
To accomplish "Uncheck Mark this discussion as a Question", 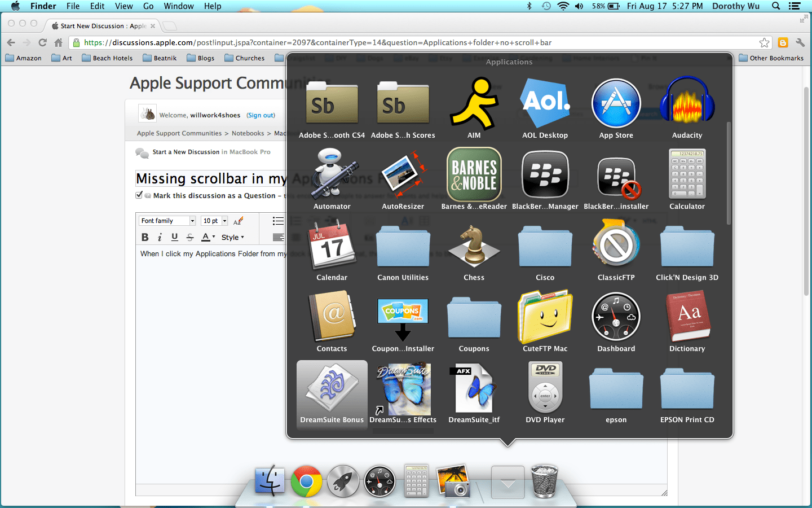I will point(139,195).
